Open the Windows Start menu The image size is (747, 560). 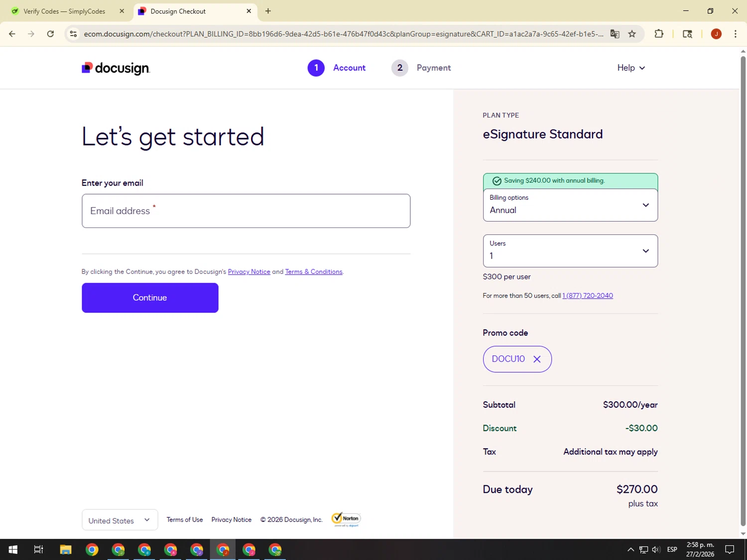click(13, 550)
